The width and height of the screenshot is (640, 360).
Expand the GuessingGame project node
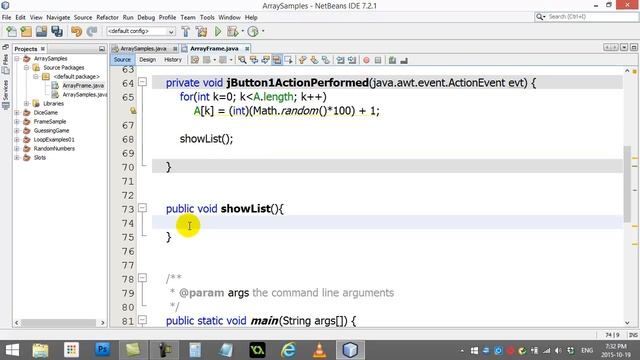click(17, 131)
